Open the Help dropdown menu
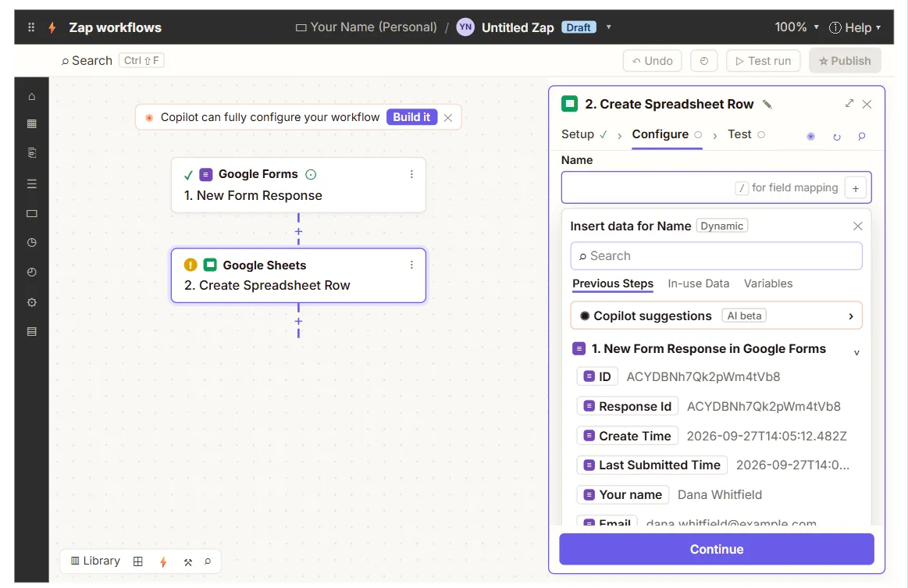 click(855, 27)
